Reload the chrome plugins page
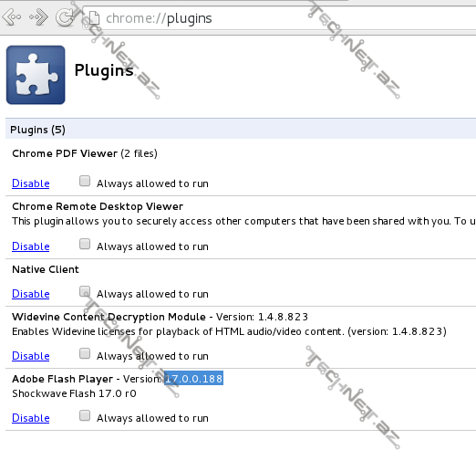Image resolution: width=476 pixels, height=450 pixels. coord(65,16)
